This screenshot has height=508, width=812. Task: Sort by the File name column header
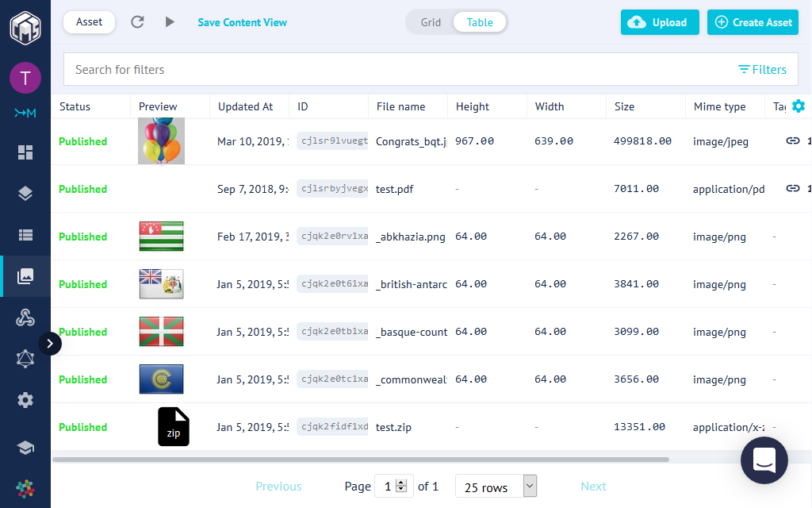[x=401, y=106]
